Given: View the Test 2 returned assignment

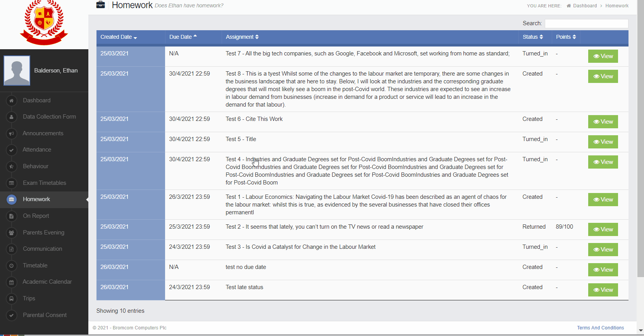Looking at the screenshot, I should pos(603,229).
